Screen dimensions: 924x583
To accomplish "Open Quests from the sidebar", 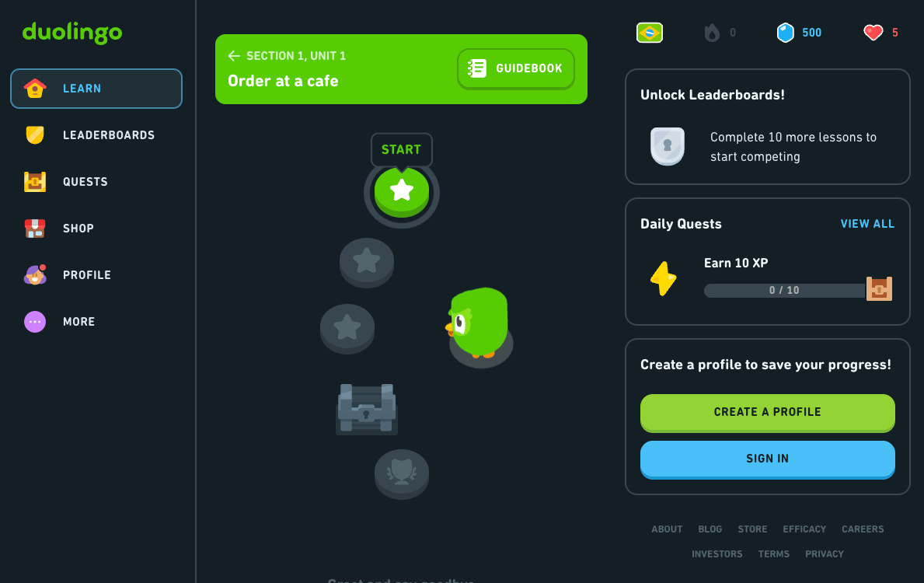I will 96,182.
